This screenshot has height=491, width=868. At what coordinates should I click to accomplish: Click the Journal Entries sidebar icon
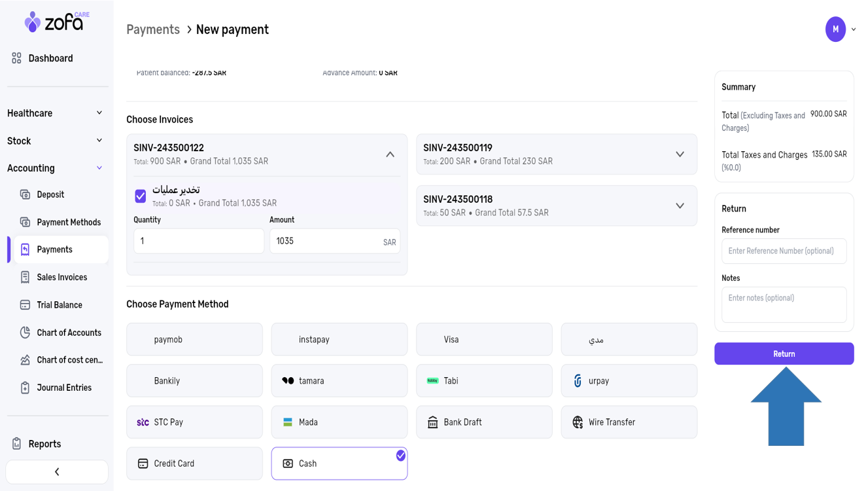25,388
